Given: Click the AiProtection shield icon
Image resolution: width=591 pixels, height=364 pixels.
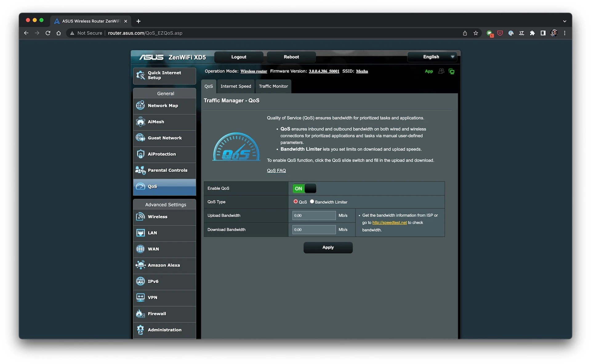Looking at the screenshot, I should coord(140,154).
